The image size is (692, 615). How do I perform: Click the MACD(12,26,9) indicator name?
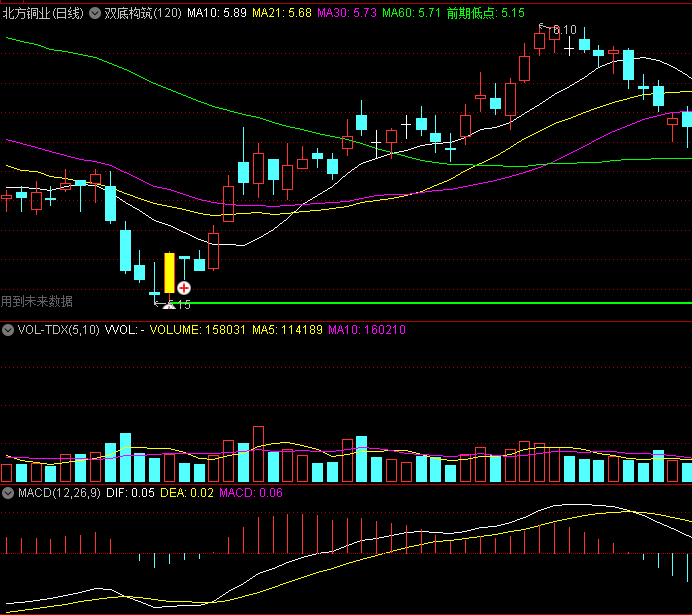tap(59, 493)
